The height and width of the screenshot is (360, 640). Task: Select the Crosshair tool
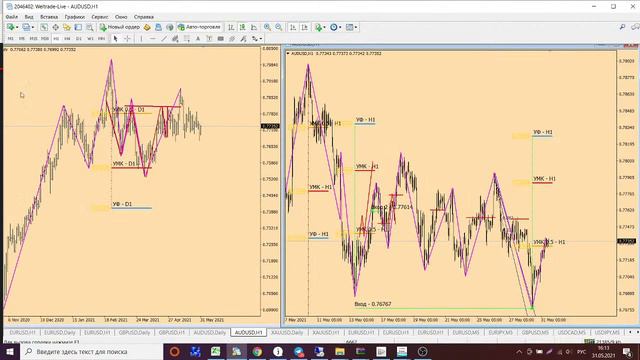pos(127,39)
